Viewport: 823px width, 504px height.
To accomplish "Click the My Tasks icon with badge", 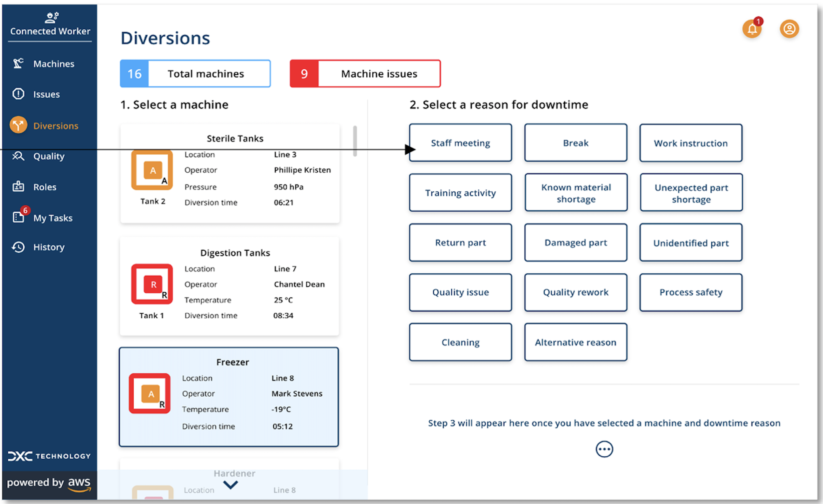I will click(18, 217).
